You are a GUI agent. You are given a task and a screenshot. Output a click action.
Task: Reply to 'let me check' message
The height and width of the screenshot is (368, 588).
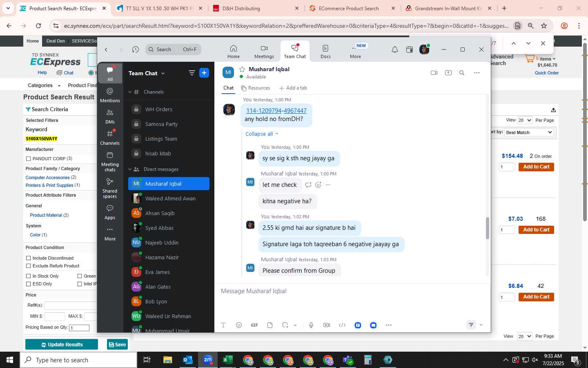[308, 185]
